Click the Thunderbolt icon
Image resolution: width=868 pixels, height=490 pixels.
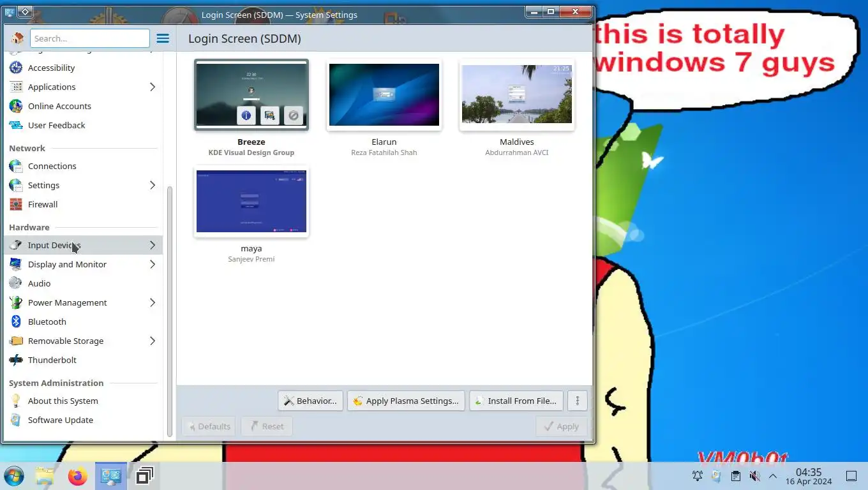(x=16, y=360)
